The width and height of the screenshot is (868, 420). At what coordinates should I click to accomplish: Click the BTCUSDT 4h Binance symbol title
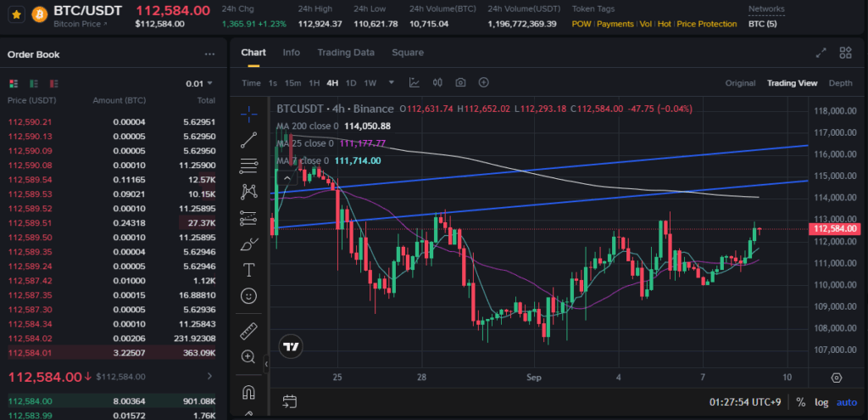tap(335, 109)
